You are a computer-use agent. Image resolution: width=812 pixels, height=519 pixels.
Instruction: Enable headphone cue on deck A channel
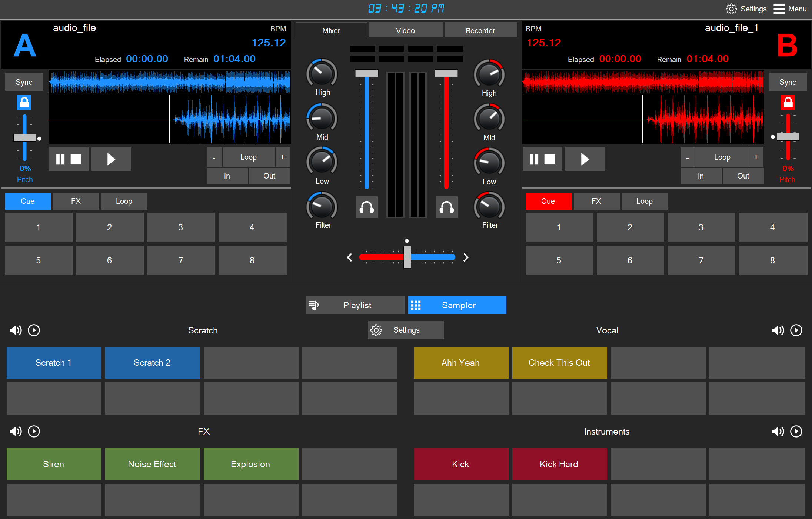(366, 207)
